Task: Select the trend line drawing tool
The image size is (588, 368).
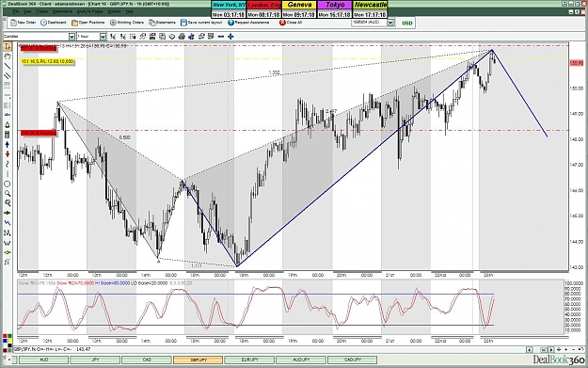Action: point(8,66)
